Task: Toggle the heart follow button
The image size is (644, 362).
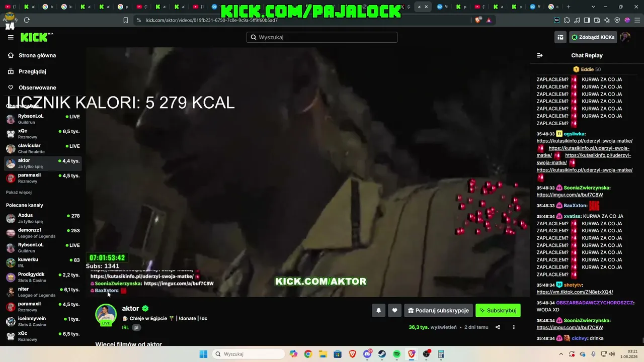Action: pyautogui.click(x=394, y=311)
